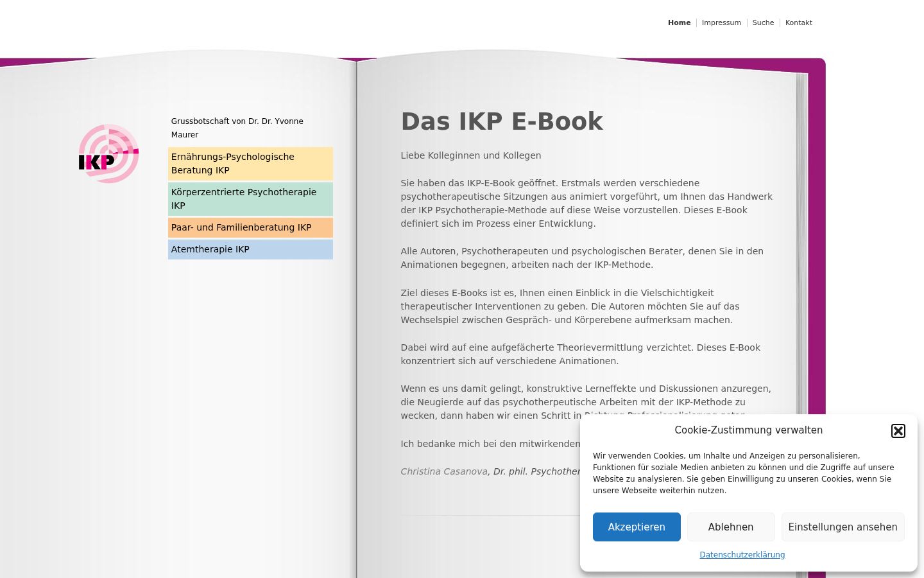Open the Datenschutzerklärung link
924x578 pixels.
[742, 555]
